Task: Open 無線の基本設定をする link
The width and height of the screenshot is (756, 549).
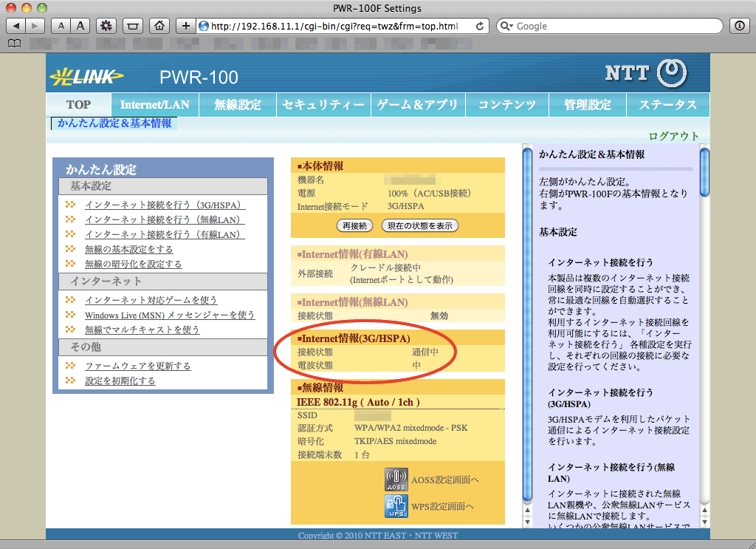Action: pos(128,250)
